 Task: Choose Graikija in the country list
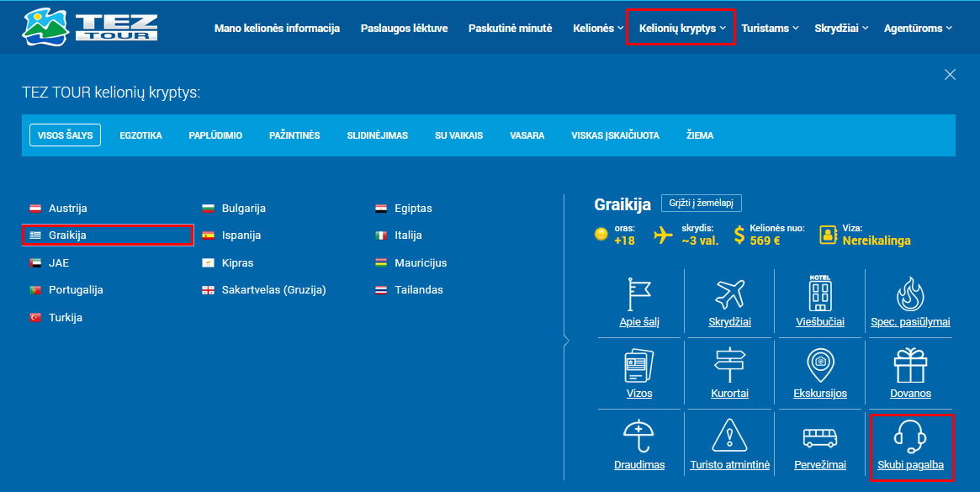108,235
